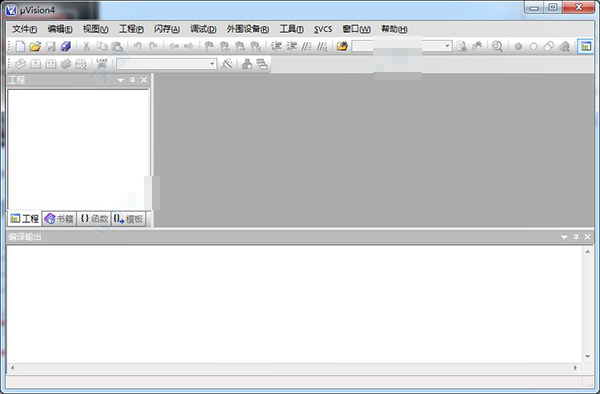Click the Navigate Forwards arrow

point(189,46)
